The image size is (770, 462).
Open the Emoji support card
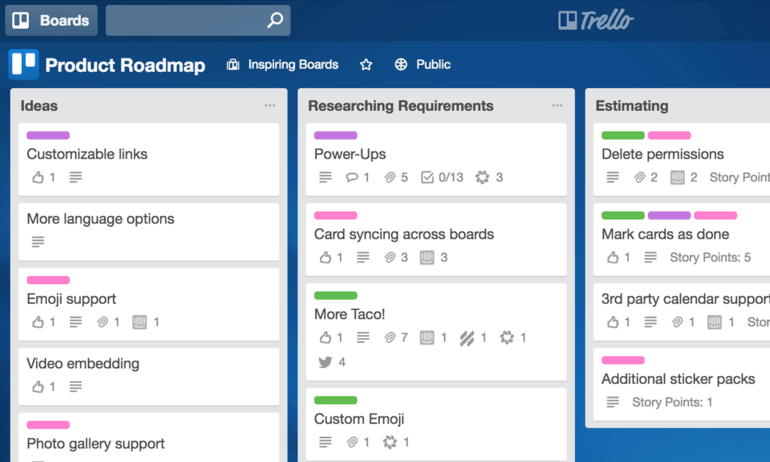tap(149, 304)
